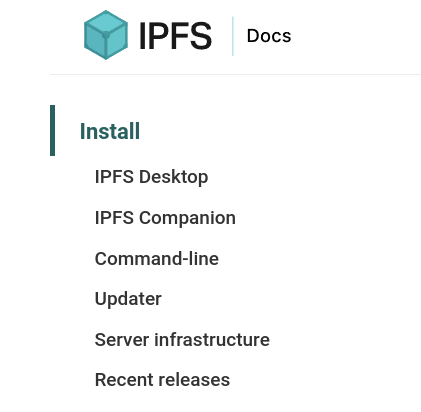This screenshot has height=412, width=421.
Task: Click the teal active bar beside Install
Action: pyautogui.click(x=52, y=130)
